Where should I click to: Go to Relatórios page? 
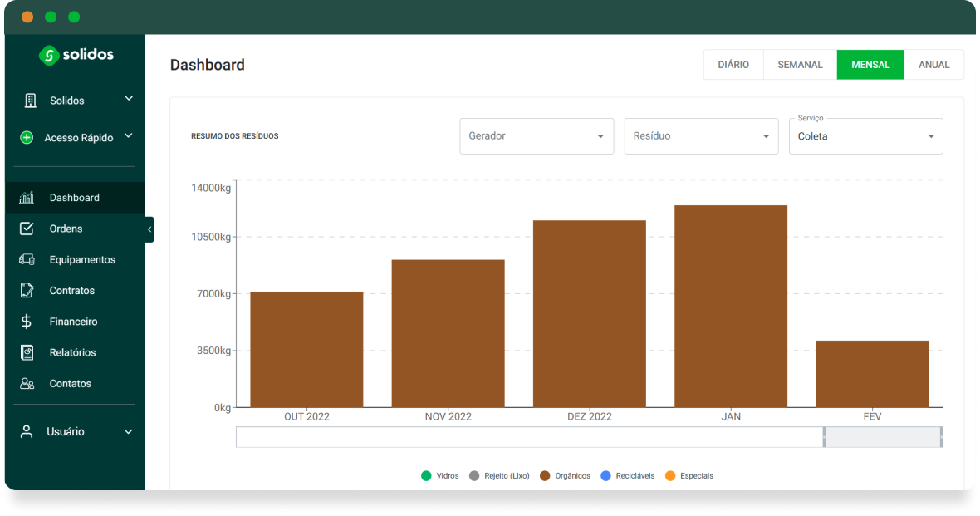75,352
